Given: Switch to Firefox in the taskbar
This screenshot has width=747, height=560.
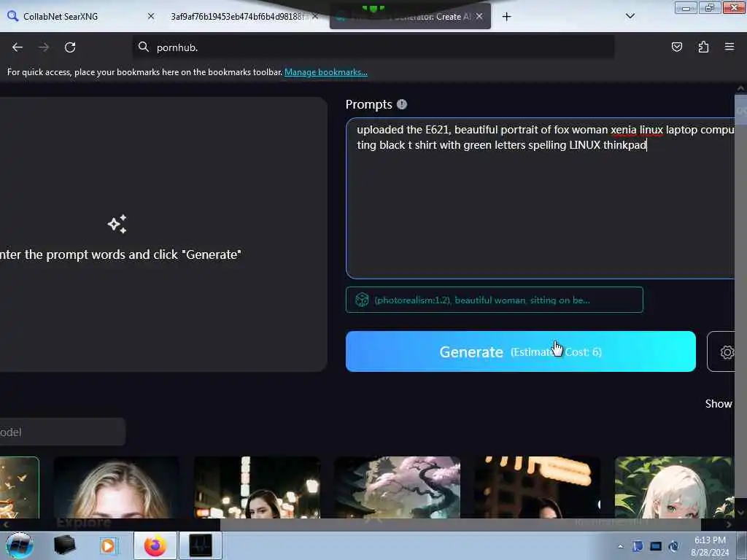Looking at the screenshot, I should pos(155,545).
